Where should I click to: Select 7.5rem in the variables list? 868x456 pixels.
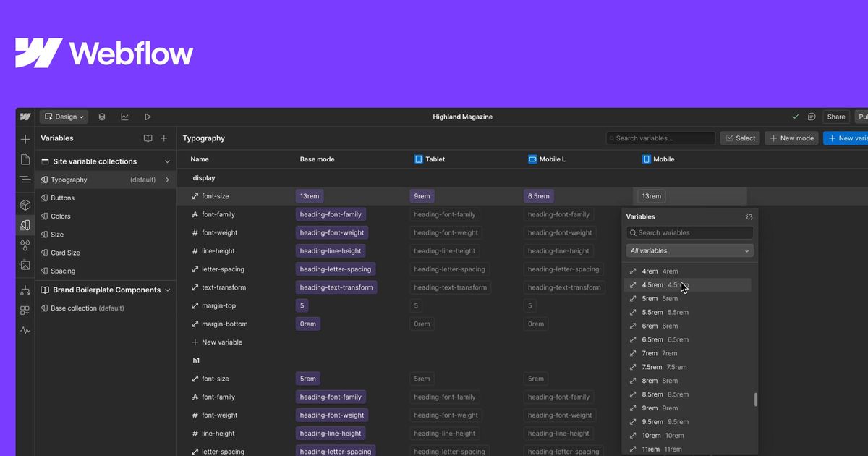[x=687, y=367]
